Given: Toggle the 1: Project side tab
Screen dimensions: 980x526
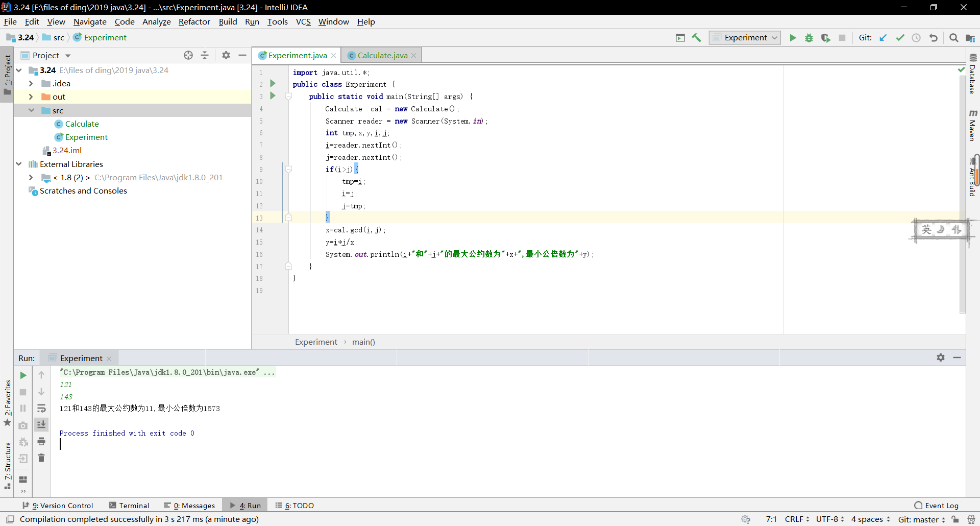Looking at the screenshot, I should point(7,75).
